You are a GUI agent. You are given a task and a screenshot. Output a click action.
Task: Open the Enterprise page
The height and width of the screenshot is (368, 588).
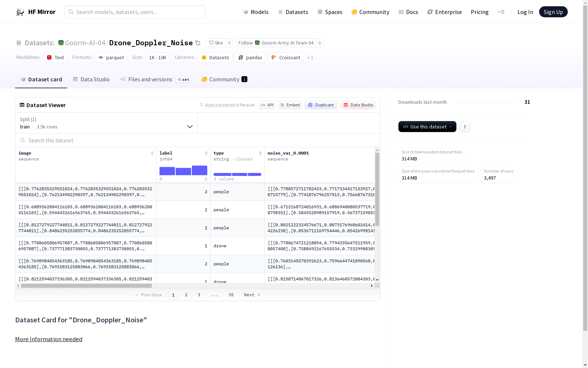pos(444,12)
